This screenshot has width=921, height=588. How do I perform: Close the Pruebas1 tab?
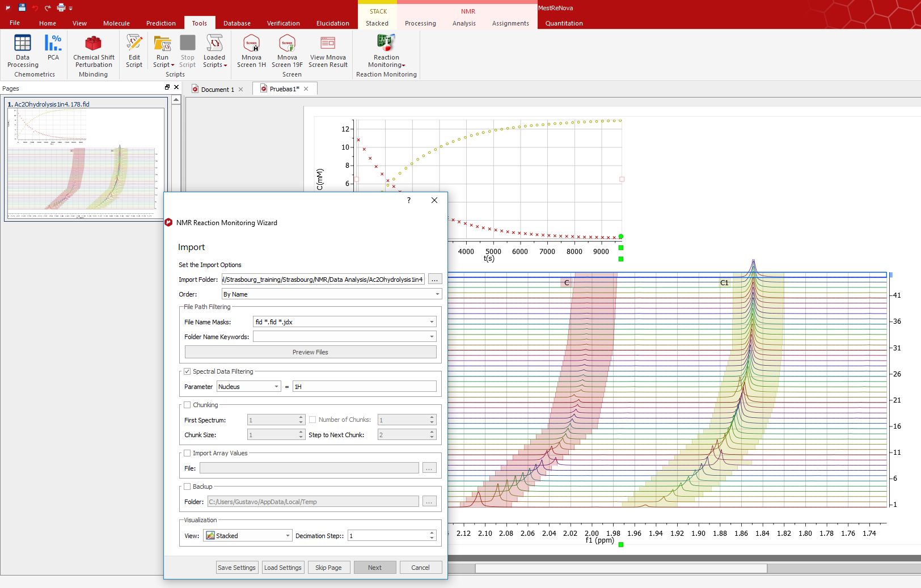[x=306, y=89]
